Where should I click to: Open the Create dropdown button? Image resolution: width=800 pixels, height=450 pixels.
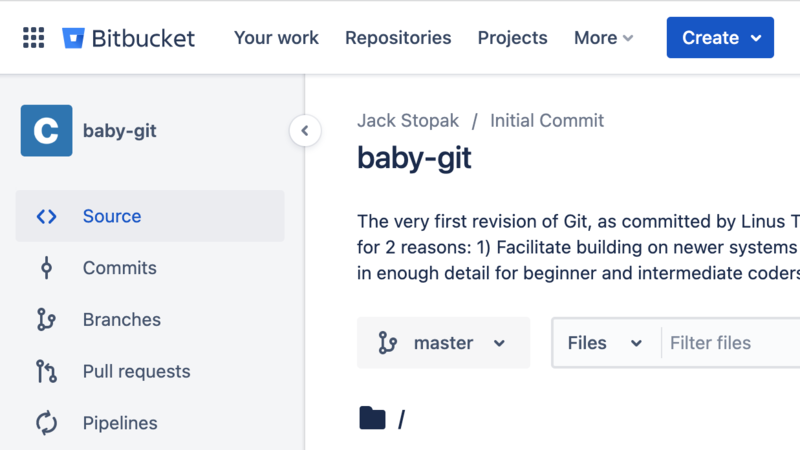720,38
